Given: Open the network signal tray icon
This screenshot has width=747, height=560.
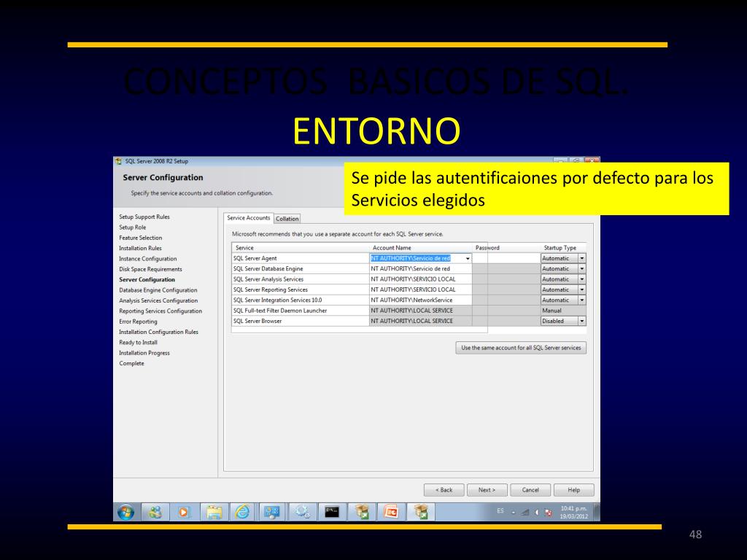Looking at the screenshot, I should click(x=525, y=513).
